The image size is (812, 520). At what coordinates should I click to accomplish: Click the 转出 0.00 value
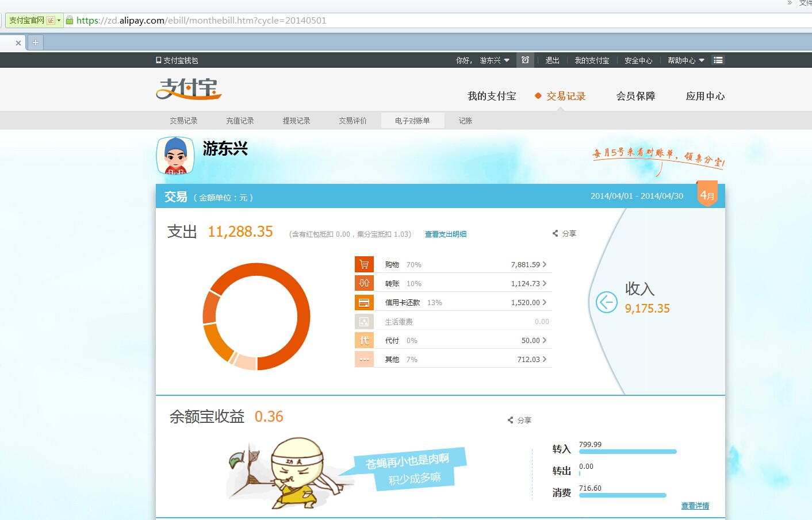(586, 467)
